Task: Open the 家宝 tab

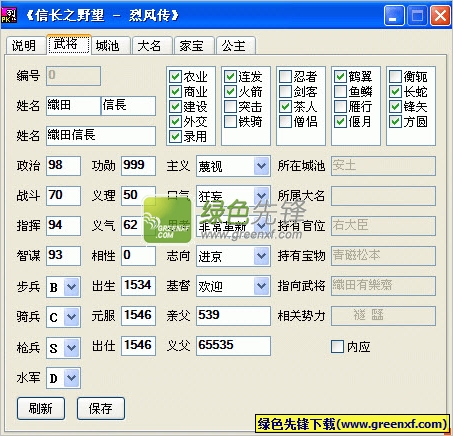Action: pyautogui.click(x=194, y=45)
